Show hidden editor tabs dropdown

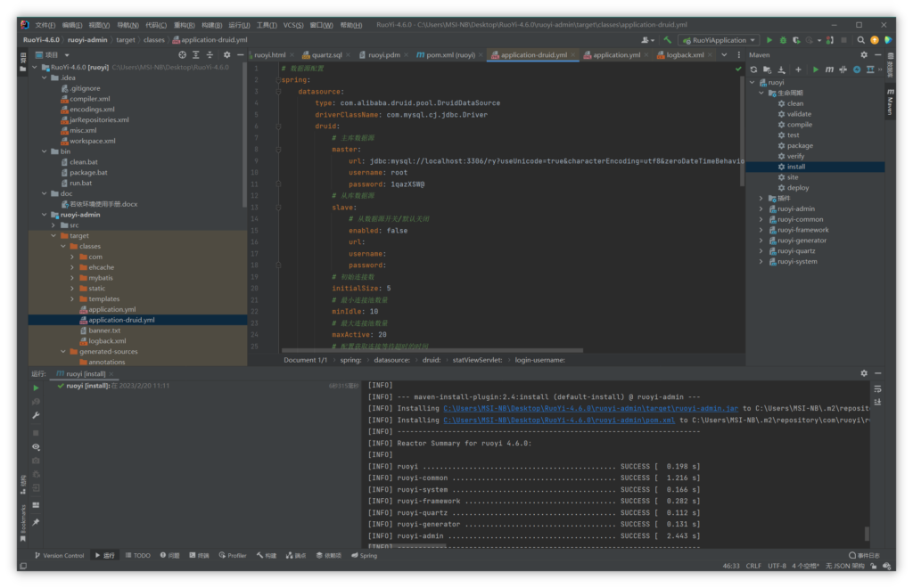tap(724, 54)
